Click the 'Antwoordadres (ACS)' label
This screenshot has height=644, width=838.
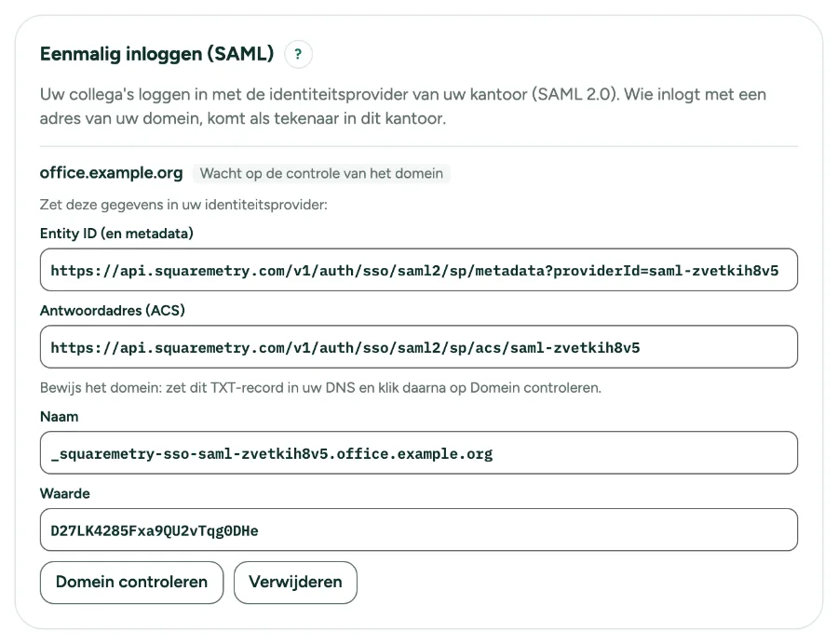[x=113, y=310]
